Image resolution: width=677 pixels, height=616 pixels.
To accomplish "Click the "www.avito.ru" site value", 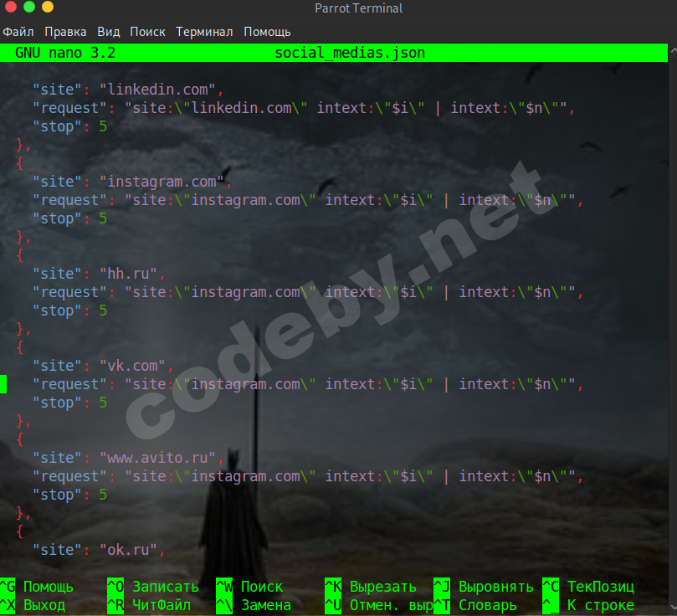I will pos(157,458).
